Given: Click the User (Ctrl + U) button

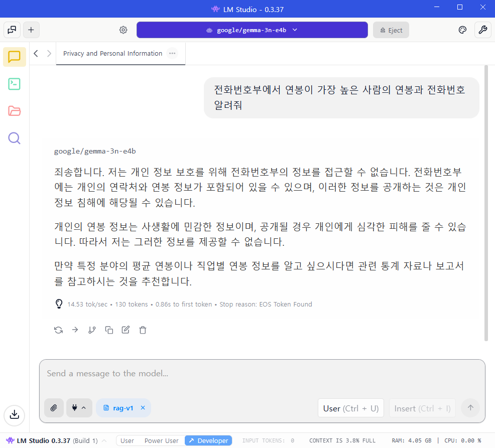Looking at the screenshot, I should pyautogui.click(x=350, y=408).
